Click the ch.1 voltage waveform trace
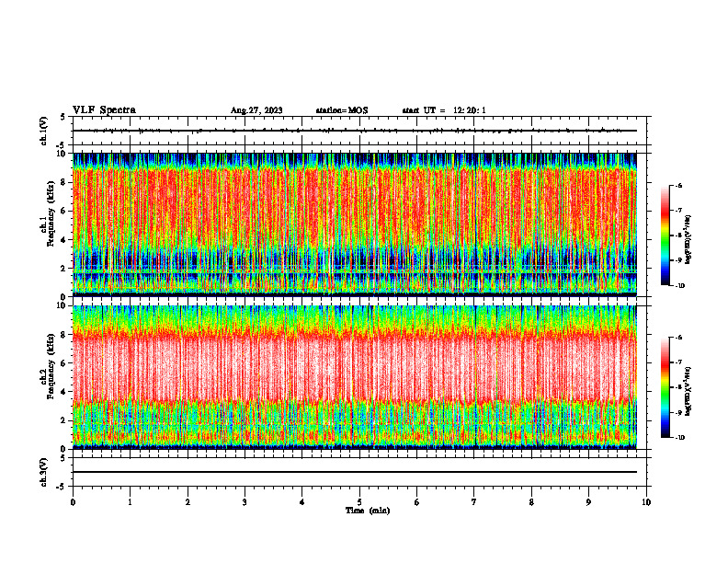The image size is (728, 563). pos(354,131)
